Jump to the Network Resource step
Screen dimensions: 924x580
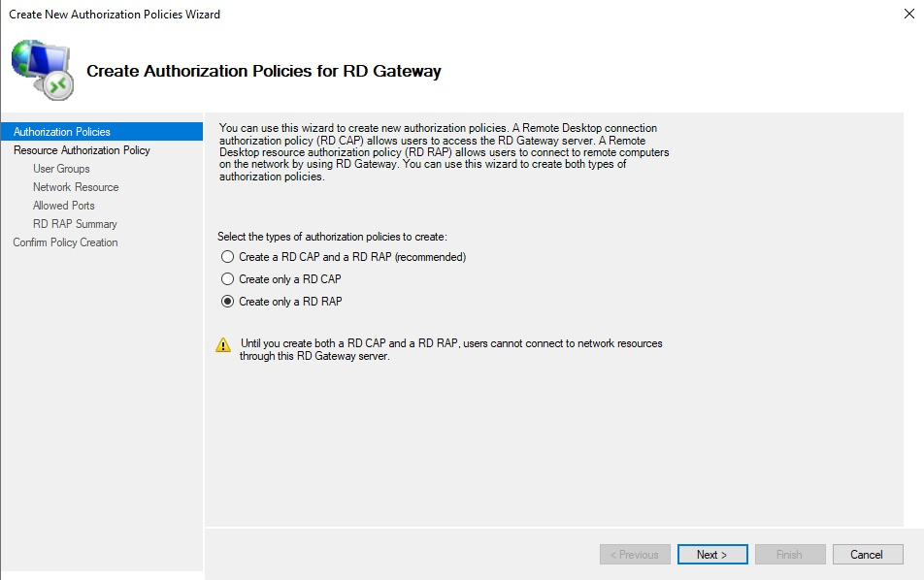coord(76,186)
